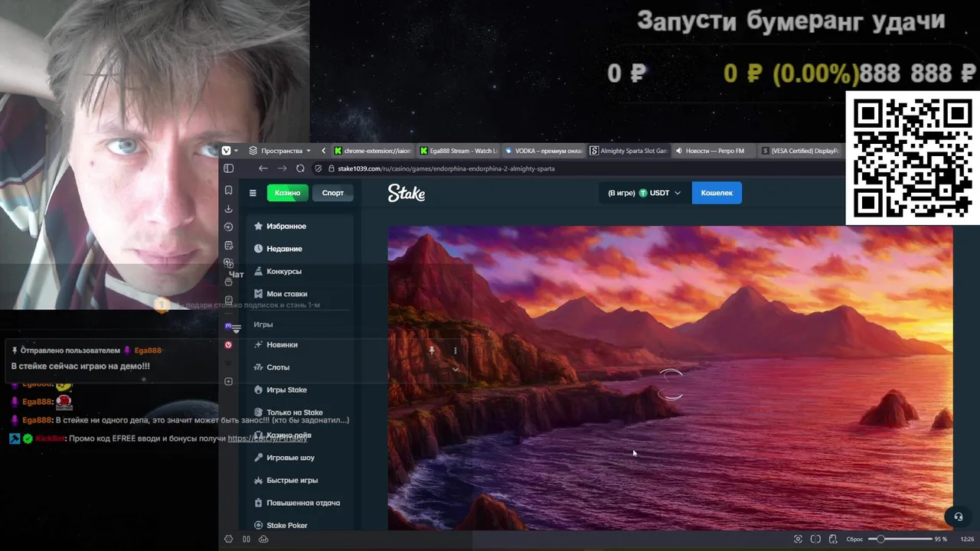
Task: Open Игровые шоу category
Action: pos(285,458)
